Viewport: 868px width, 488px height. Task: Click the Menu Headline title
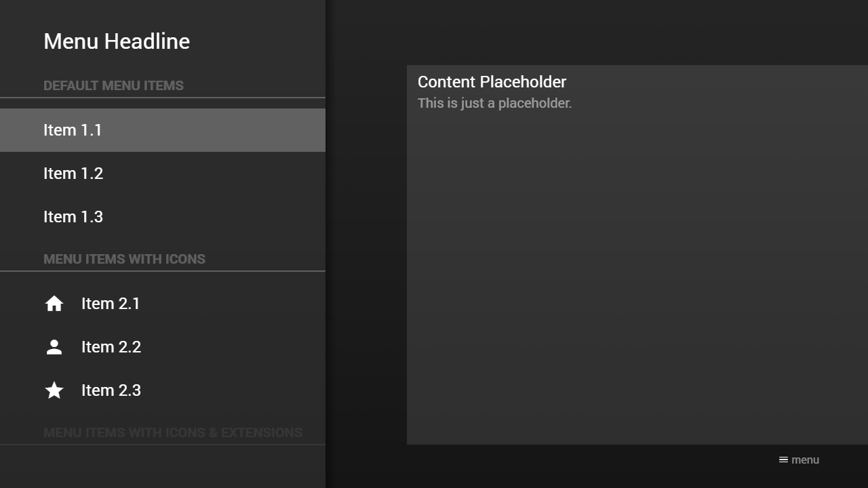117,41
